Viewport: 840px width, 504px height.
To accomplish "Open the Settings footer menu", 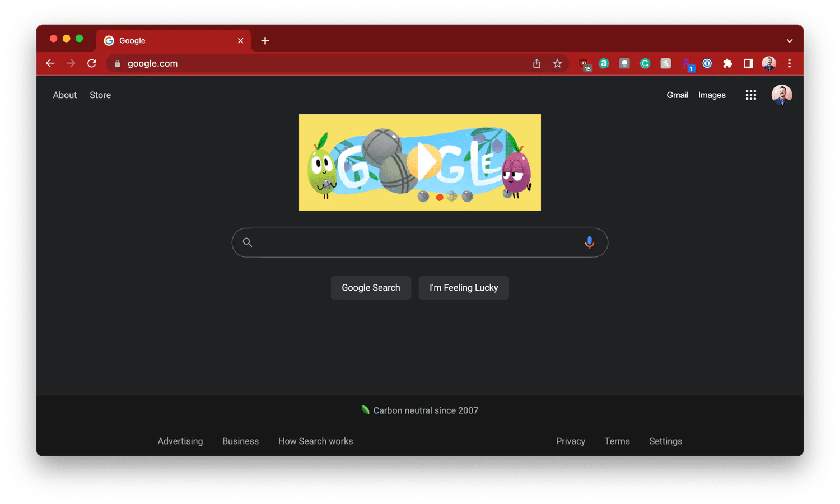I will (666, 441).
